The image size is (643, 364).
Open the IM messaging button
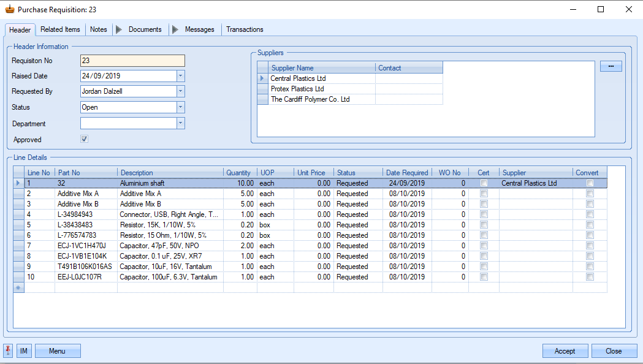point(24,351)
